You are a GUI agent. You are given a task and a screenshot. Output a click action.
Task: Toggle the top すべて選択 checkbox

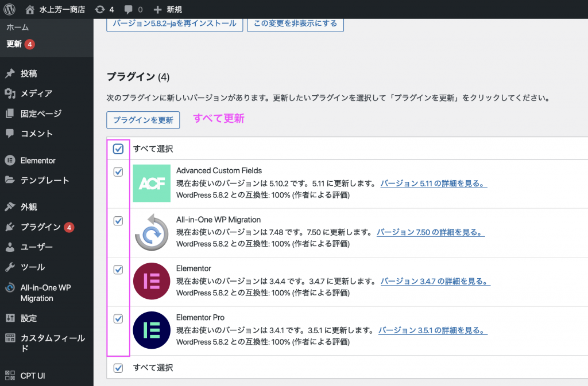(118, 149)
